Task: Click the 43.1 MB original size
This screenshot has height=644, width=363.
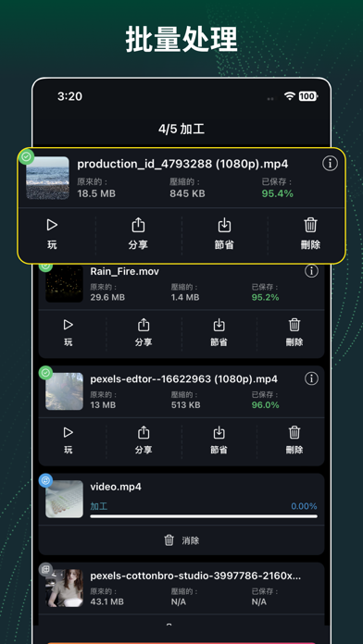Action: coord(106,601)
